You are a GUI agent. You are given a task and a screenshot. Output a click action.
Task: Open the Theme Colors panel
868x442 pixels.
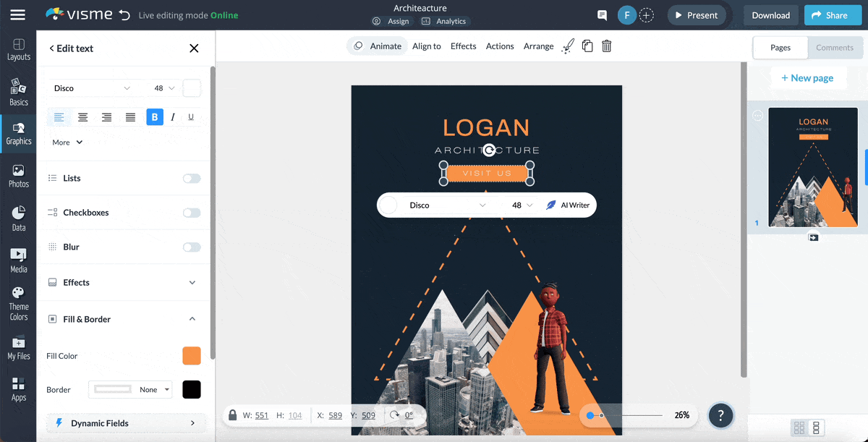point(18,300)
